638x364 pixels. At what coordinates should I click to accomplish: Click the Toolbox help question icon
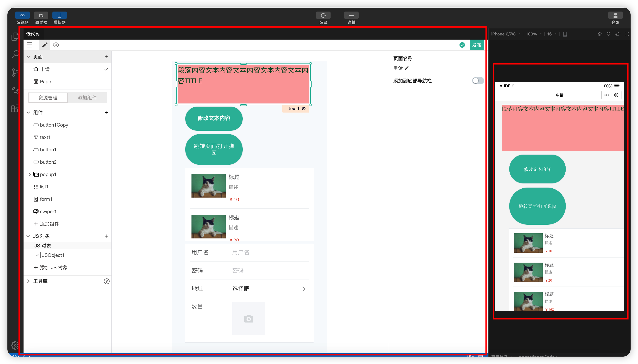(107, 281)
